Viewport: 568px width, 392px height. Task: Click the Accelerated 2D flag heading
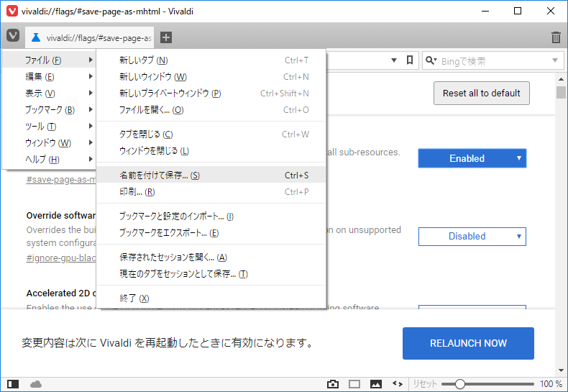point(61,293)
